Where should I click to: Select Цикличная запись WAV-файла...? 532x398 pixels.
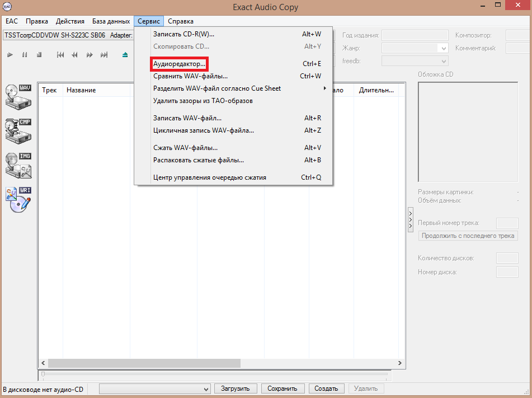pos(233,130)
